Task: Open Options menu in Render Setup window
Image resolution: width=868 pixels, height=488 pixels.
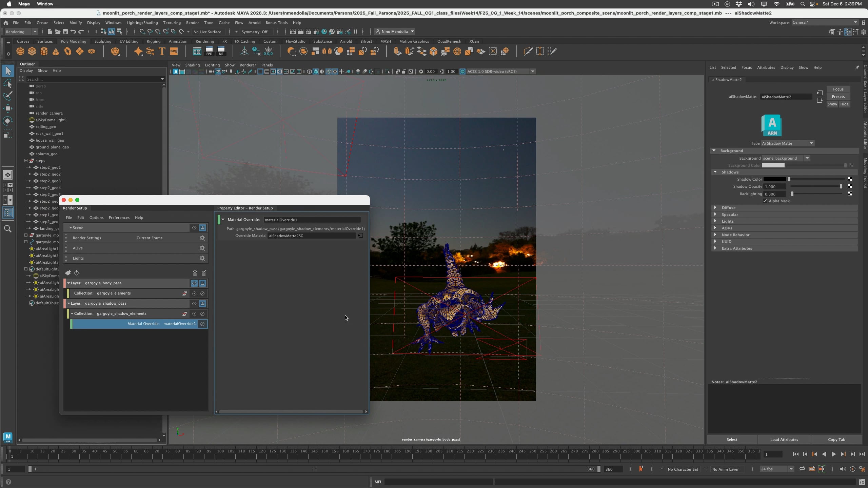Action: (96, 218)
